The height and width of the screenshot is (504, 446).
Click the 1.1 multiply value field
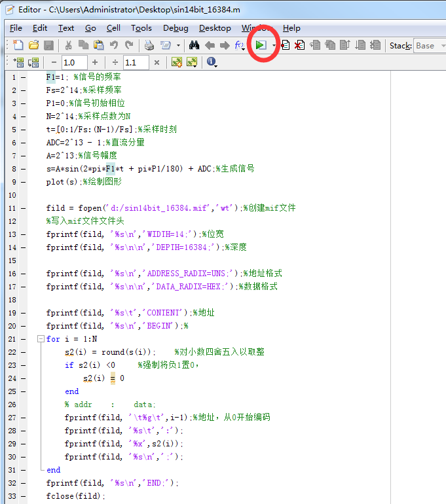pos(136,62)
